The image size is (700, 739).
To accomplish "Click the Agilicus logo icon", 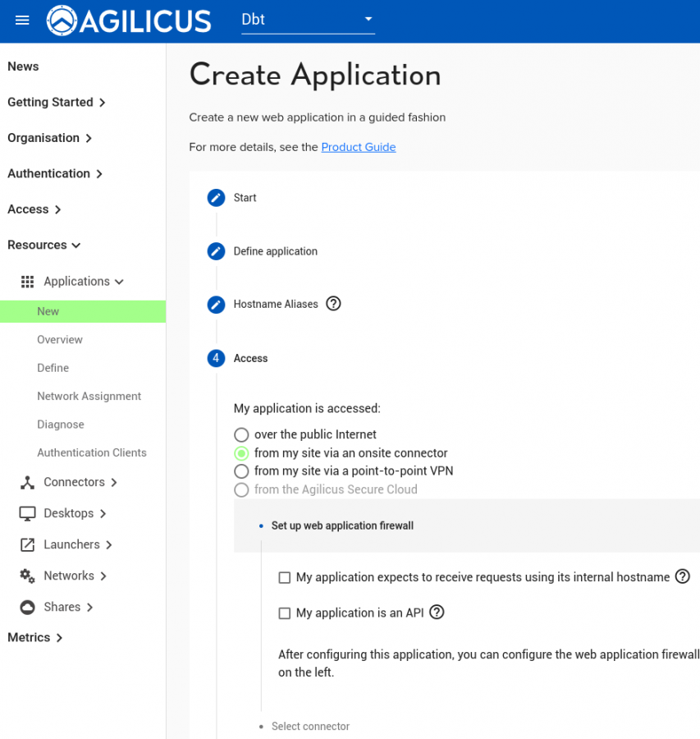I will tap(62, 21).
